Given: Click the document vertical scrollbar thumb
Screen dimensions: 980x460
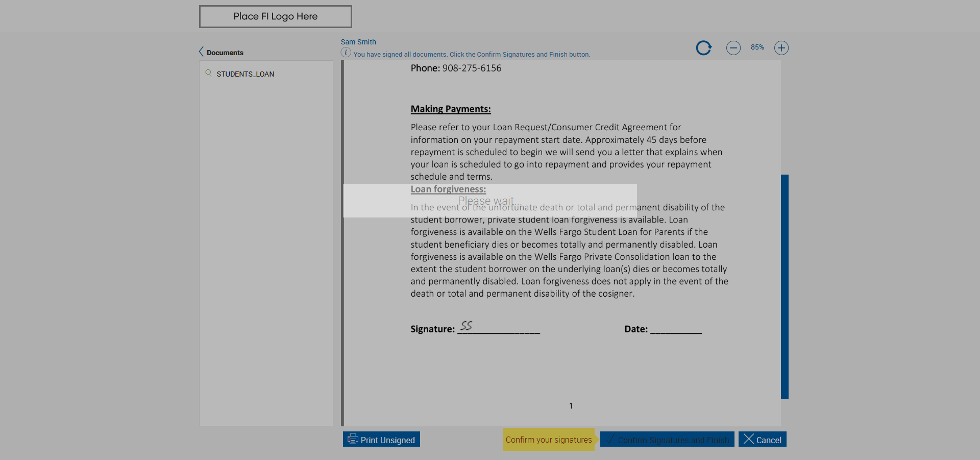Looking at the screenshot, I should 785,286.
